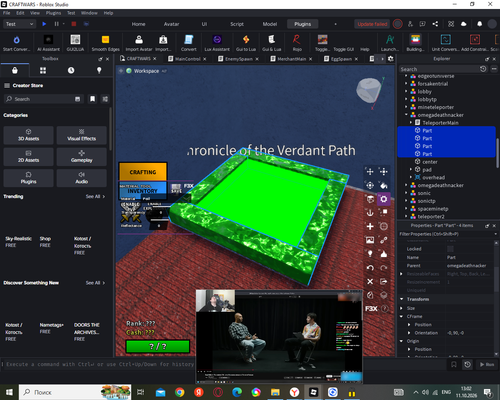Expand the ResizeableFaces property
Screen dimensions: 500x400
click(x=402, y=274)
